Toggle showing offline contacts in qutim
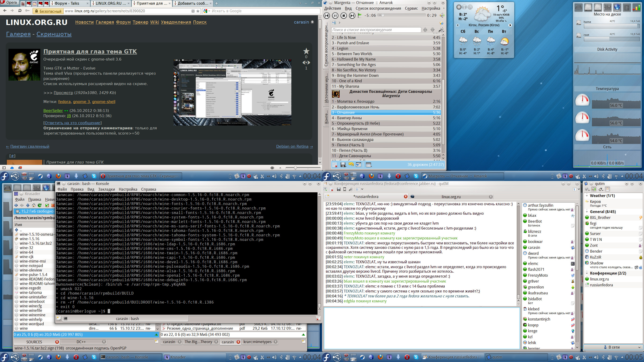644x362 pixels. point(607,189)
